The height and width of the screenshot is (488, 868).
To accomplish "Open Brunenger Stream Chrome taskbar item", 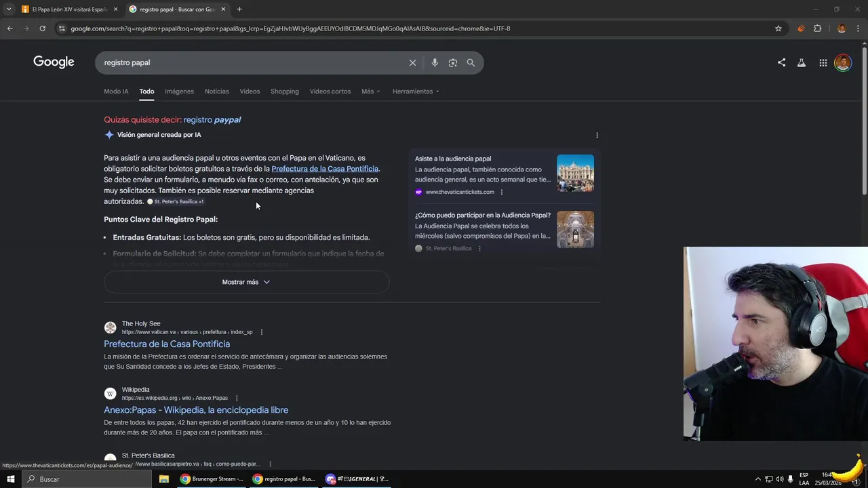I will coord(212,479).
